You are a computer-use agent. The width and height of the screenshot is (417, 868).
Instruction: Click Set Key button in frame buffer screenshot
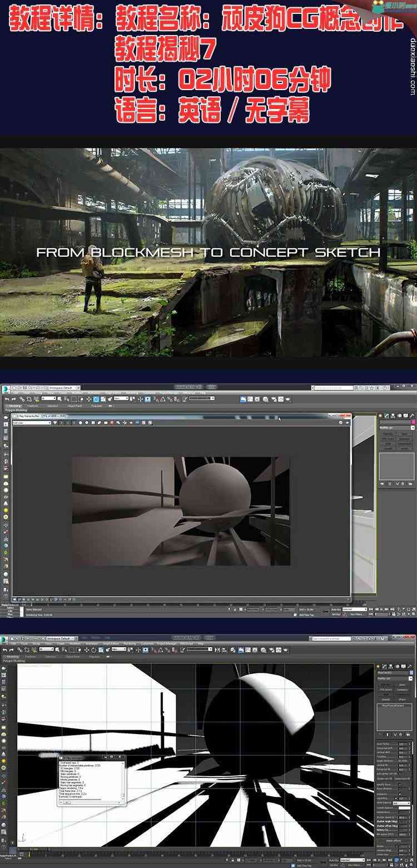[336, 614]
